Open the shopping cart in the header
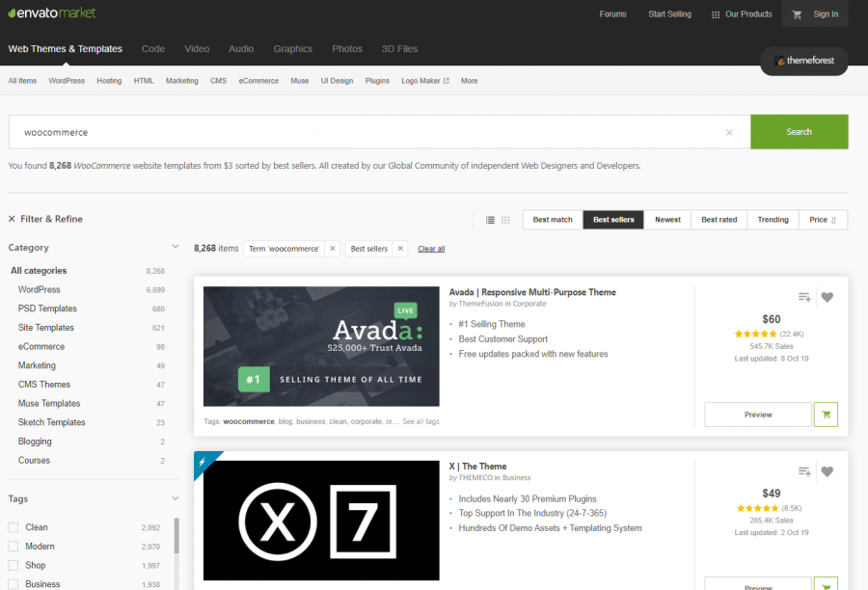868x590 pixels. 796,14
